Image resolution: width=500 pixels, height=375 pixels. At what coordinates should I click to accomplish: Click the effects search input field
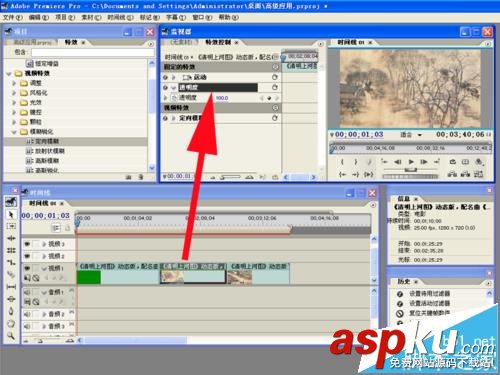(93, 52)
